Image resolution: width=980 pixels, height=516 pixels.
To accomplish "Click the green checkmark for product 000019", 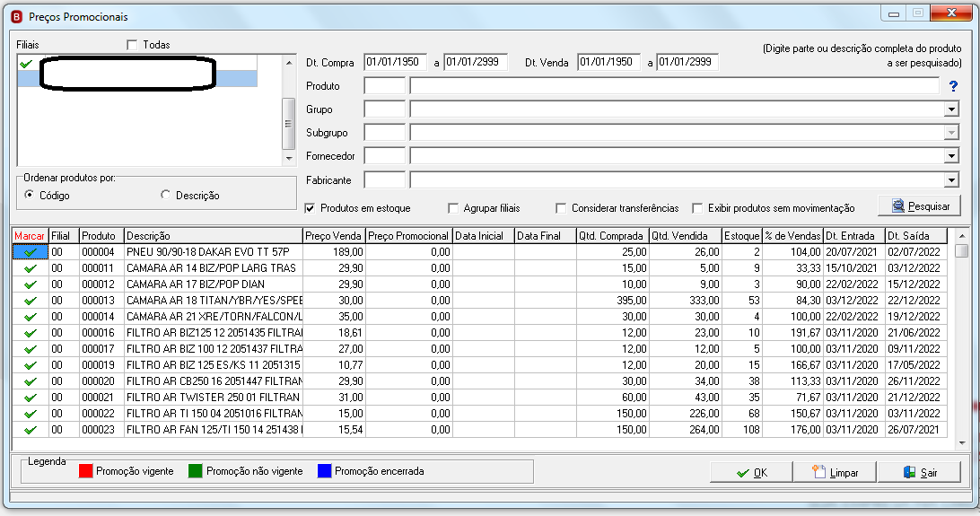I will [31, 365].
